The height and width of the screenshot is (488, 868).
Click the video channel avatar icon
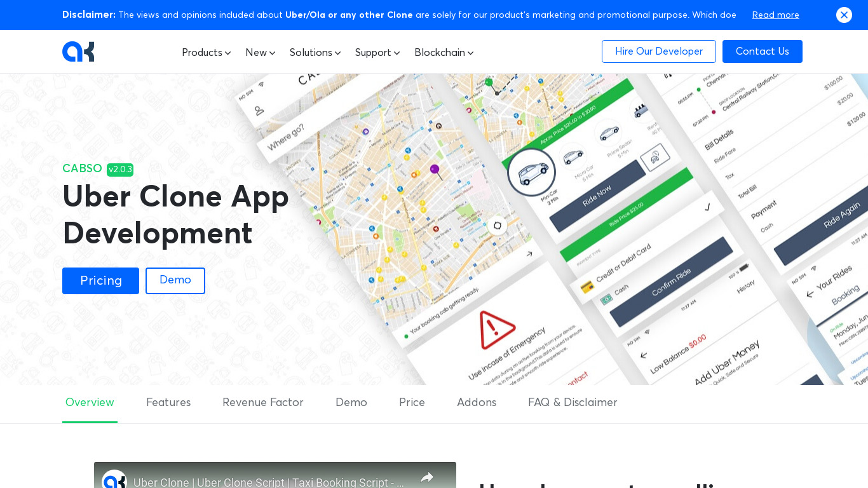[114, 480]
